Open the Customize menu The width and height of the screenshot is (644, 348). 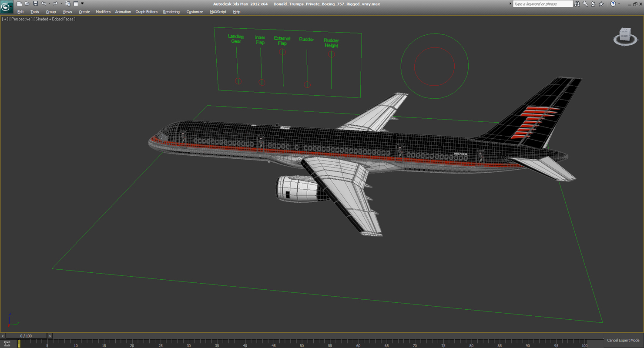[x=195, y=12]
